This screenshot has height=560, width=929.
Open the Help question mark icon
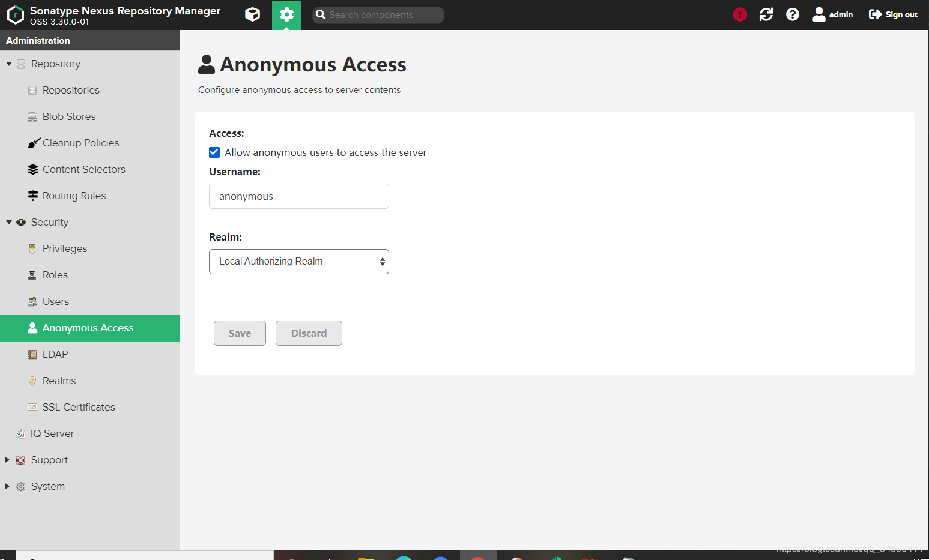coord(793,14)
